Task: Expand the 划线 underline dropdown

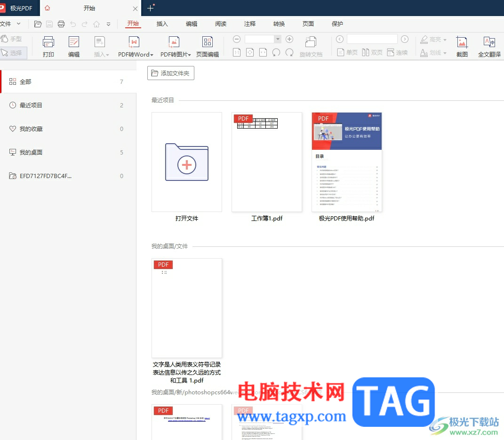Action: [445, 53]
